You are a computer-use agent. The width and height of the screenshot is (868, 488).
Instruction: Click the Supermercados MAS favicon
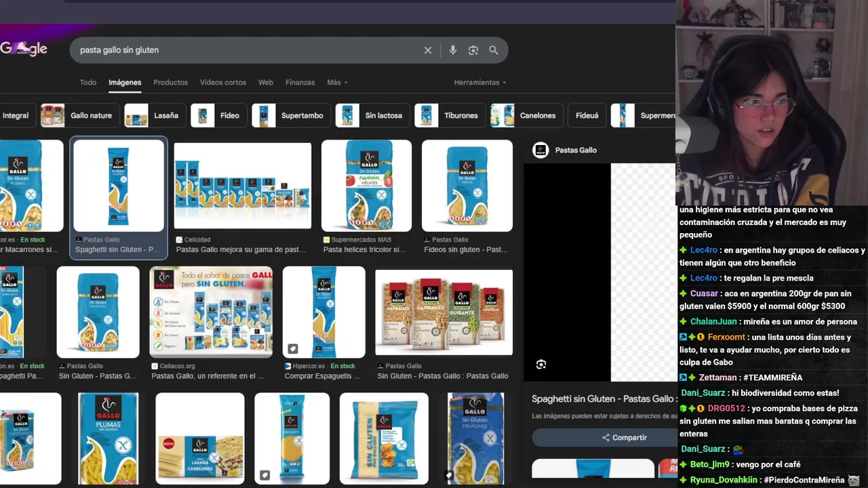pyautogui.click(x=326, y=240)
